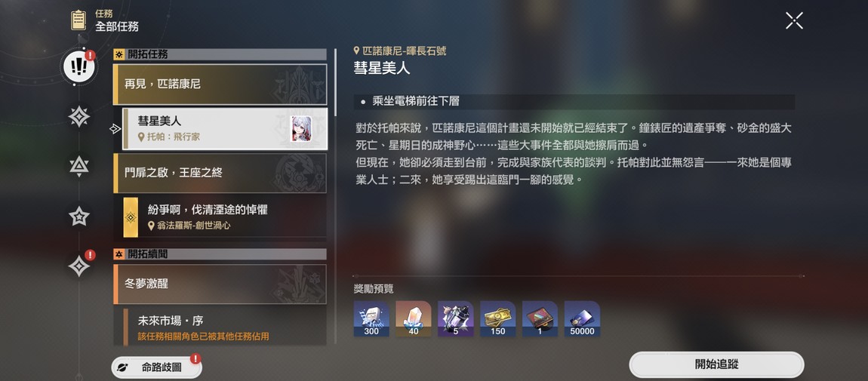Select the all-missions exclamation filter icon
The height and width of the screenshot is (381, 868).
pyautogui.click(x=79, y=66)
